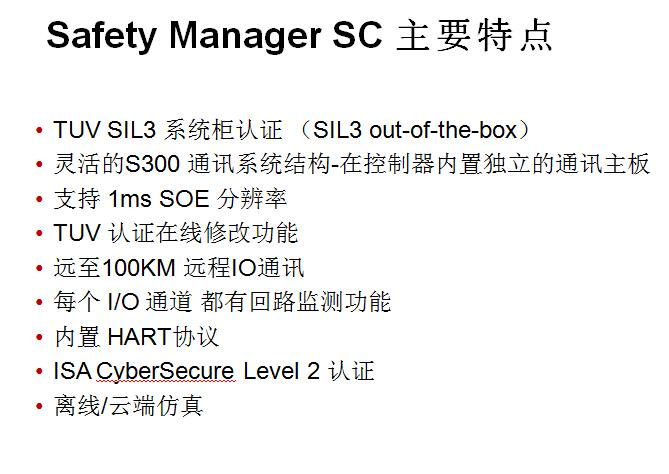
Task: Click the word 'Manager' in the title
Action: click(245, 37)
